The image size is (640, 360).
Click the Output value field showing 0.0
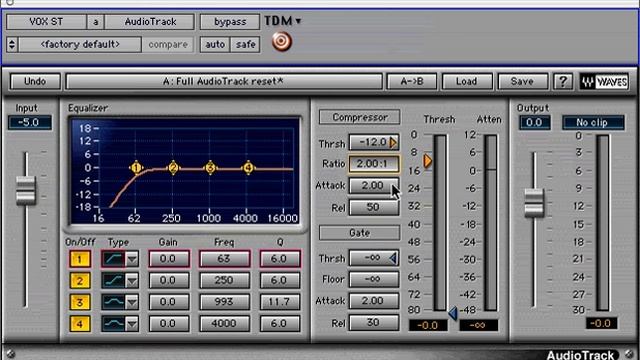click(534, 122)
